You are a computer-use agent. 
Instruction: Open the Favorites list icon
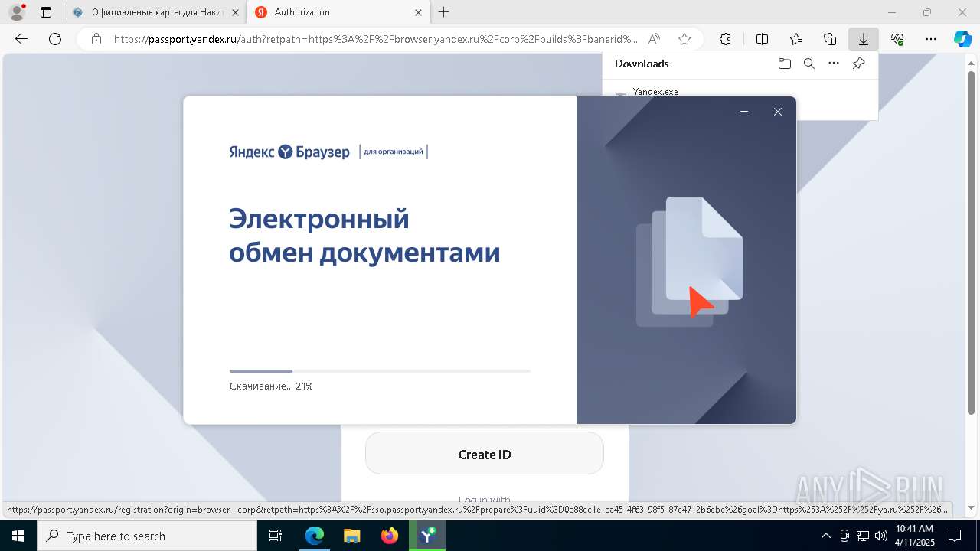click(x=796, y=39)
